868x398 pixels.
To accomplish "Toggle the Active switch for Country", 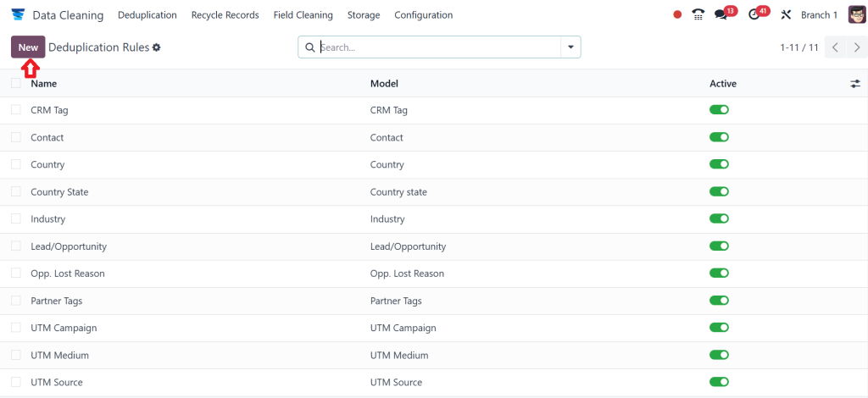I will click(x=719, y=164).
